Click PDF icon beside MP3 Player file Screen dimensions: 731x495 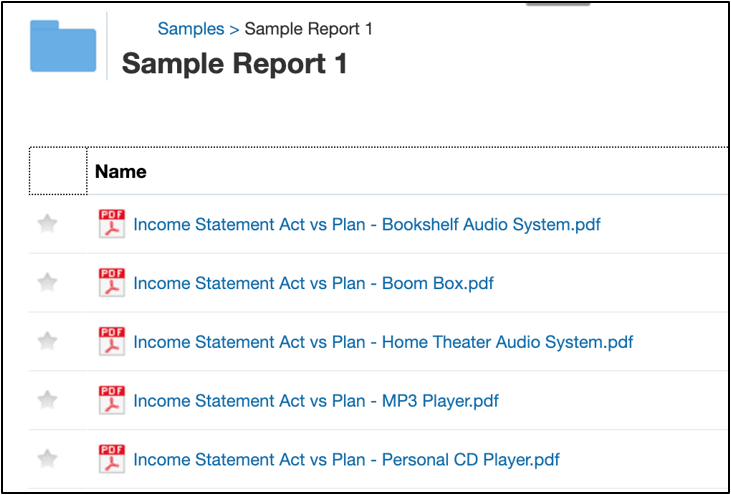pos(112,401)
